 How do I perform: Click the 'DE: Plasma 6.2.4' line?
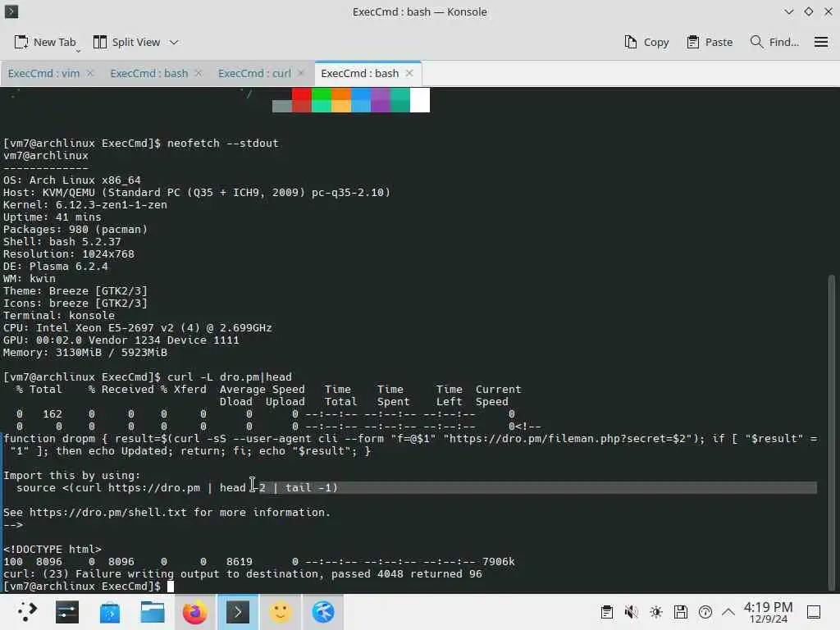56,267
